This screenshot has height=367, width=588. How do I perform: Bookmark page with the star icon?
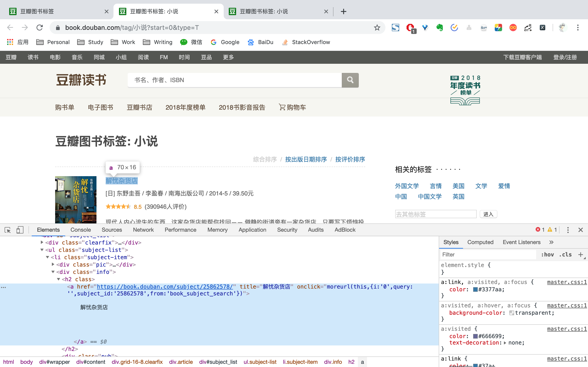377,28
